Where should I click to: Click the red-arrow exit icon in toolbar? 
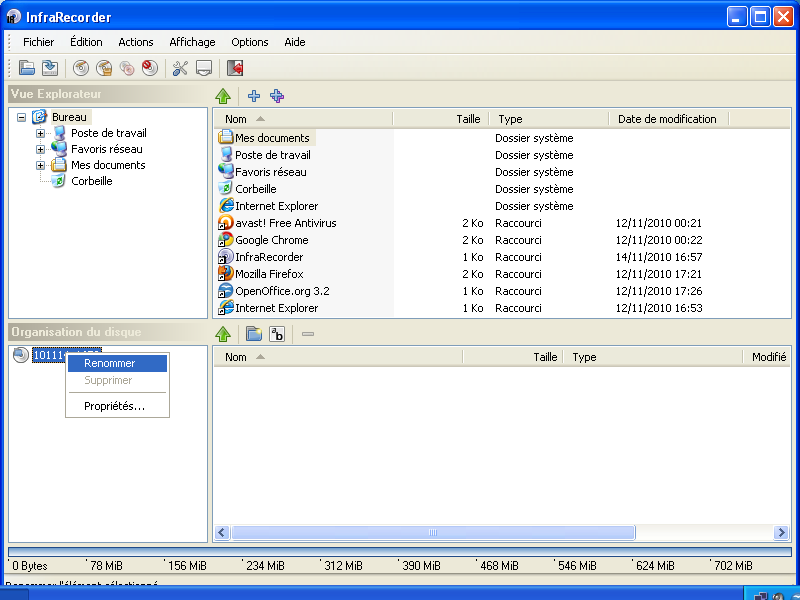click(235, 68)
